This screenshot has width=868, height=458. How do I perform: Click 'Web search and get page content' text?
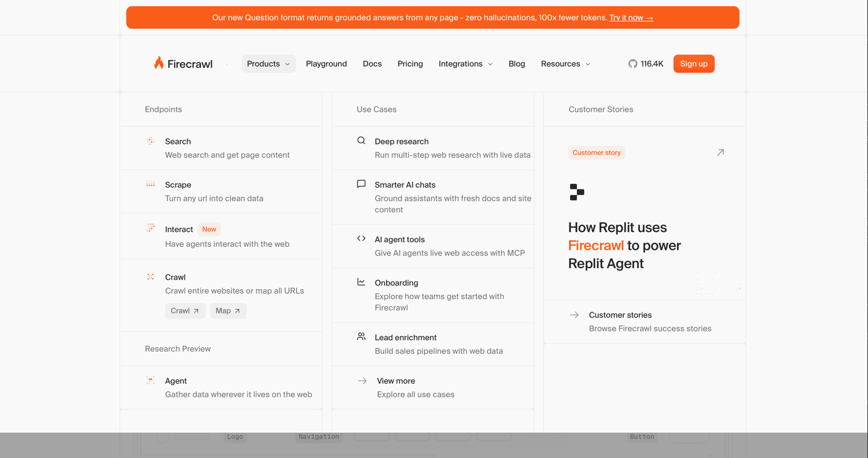pos(227,155)
